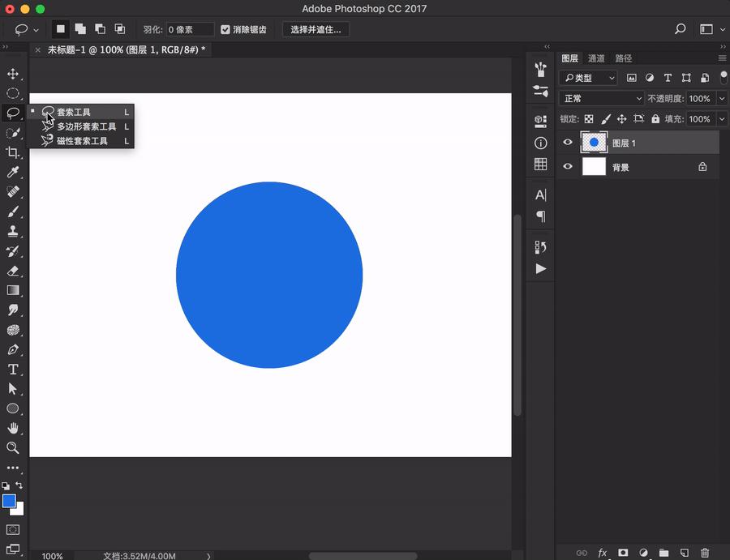Expand the 不透明度 opacity dropdown arrow
This screenshot has height=560, width=730.
click(x=721, y=98)
